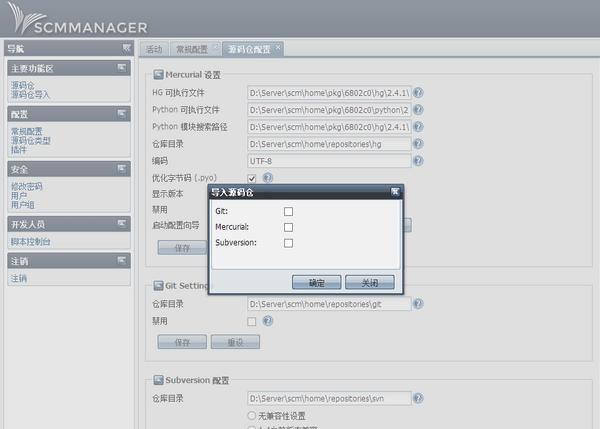This screenshot has width=600, height=429.
Task: Collapse the Subversion 配置 section
Action: [x=158, y=381]
